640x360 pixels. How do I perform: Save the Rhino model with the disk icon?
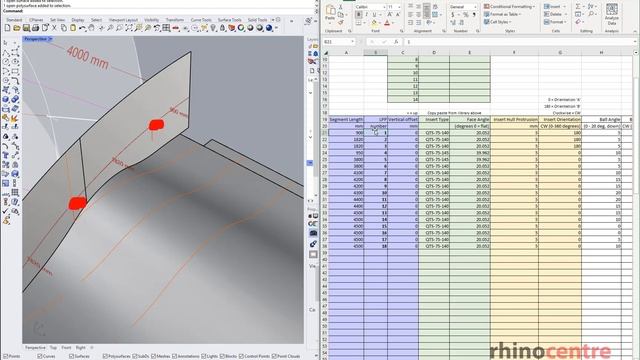pos(26,28)
